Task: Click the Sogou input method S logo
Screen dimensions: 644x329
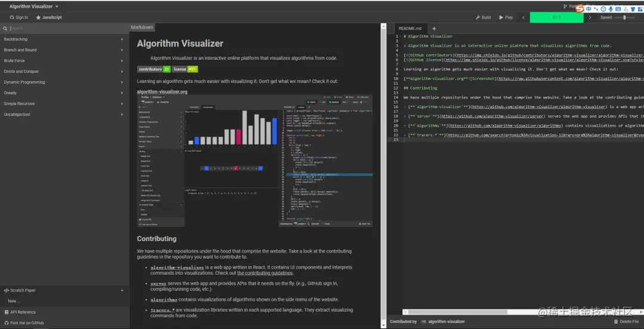Action: point(580,8)
